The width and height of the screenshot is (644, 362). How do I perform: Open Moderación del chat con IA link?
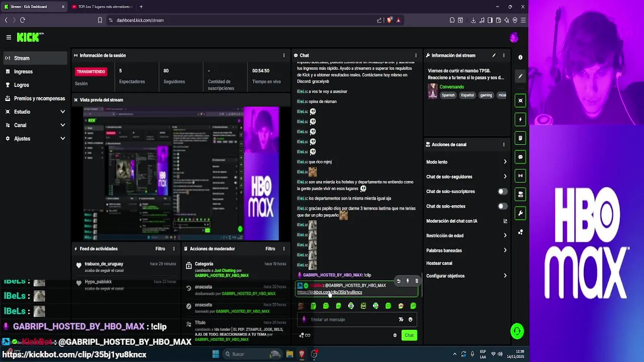click(x=466, y=221)
